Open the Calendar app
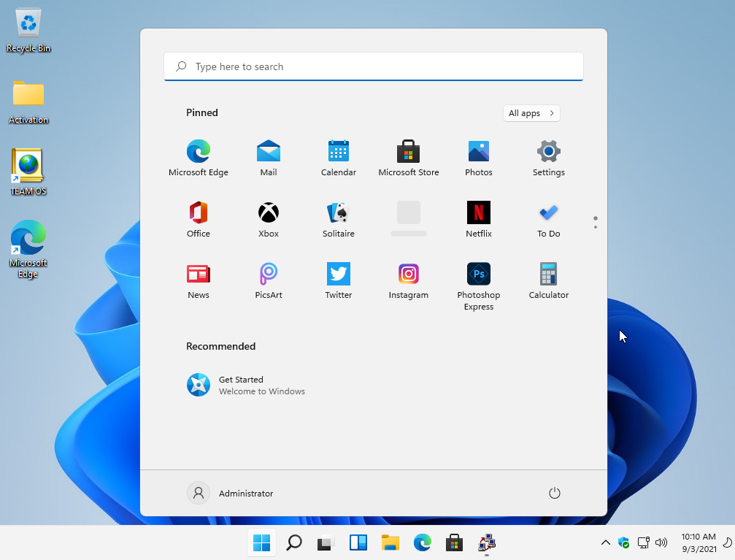The width and height of the screenshot is (735, 560). tap(339, 158)
